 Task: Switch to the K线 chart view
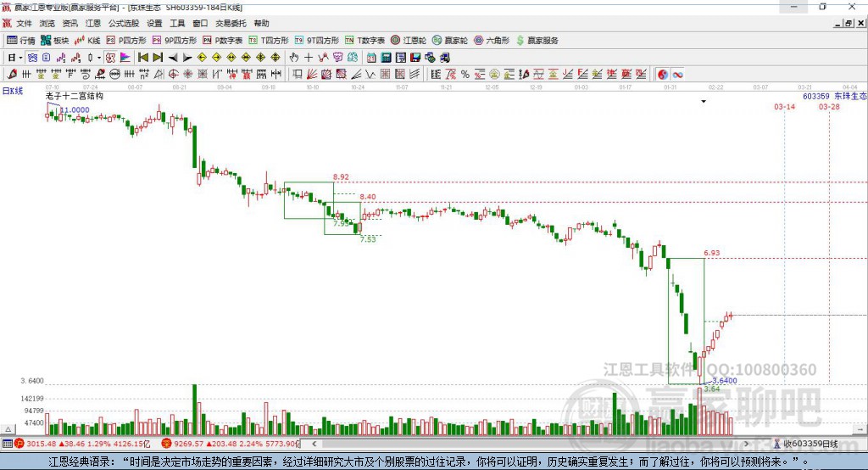click(87, 41)
